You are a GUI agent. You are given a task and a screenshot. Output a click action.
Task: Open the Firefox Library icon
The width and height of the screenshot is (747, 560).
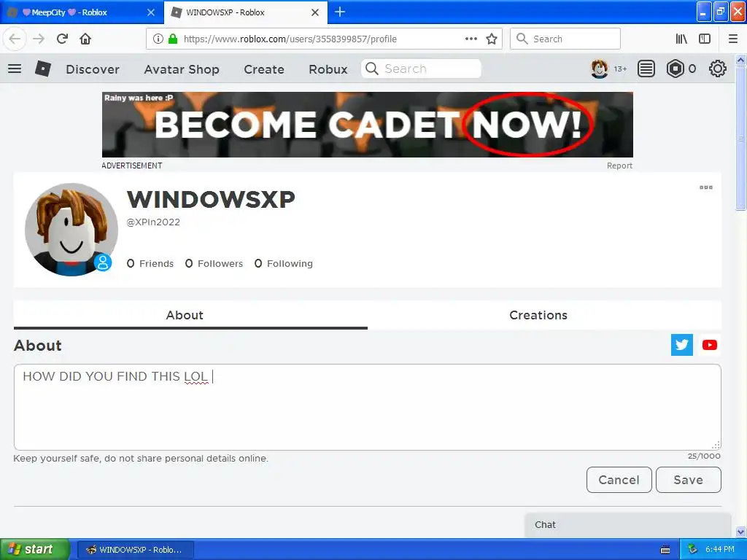[x=681, y=39]
